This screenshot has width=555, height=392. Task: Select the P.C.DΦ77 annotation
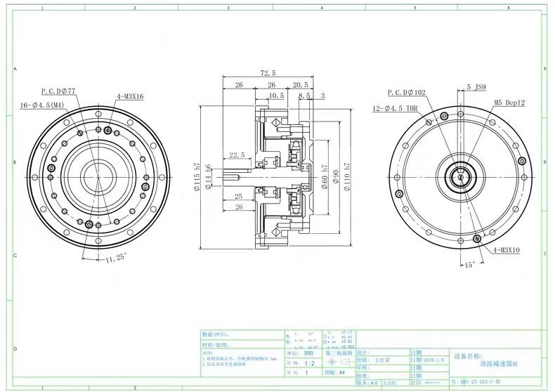[x=58, y=91]
